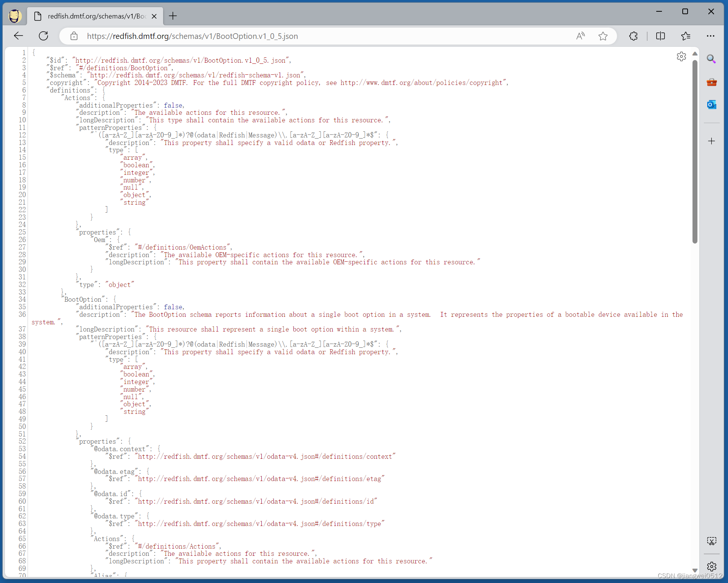Go back to the previous page
Image resolution: width=728 pixels, height=583 pixels.
click(18, 36)
